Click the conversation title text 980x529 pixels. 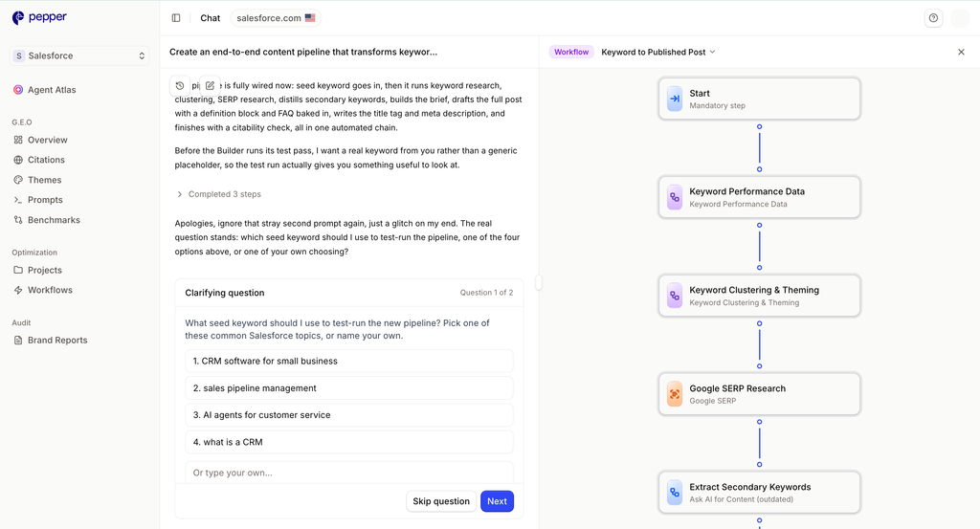[303, 52]
